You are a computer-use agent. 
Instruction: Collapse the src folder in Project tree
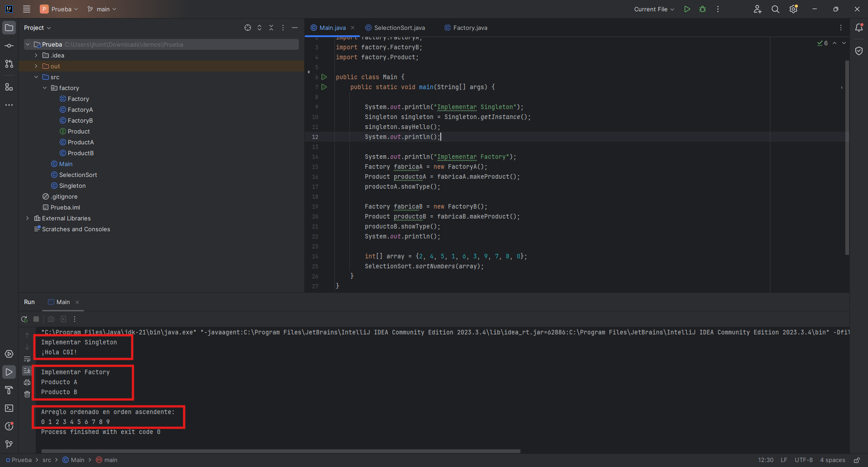[x=36, y=77]
